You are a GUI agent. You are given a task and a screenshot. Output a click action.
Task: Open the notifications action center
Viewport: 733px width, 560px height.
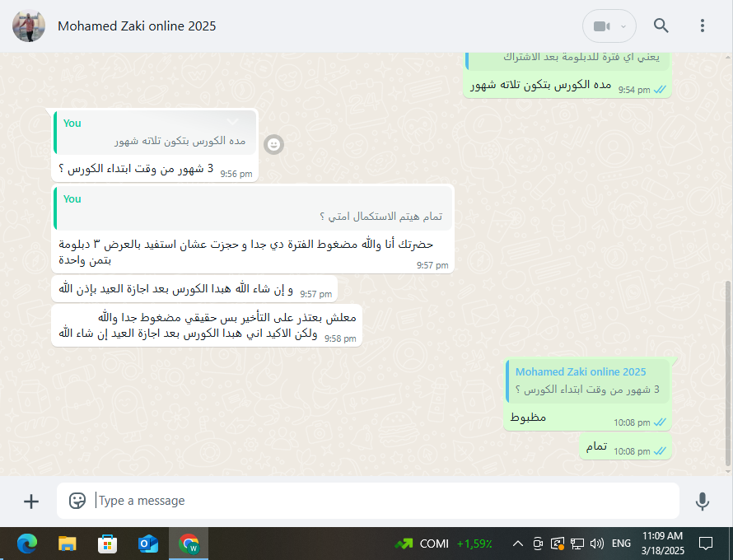pos(705,544)
